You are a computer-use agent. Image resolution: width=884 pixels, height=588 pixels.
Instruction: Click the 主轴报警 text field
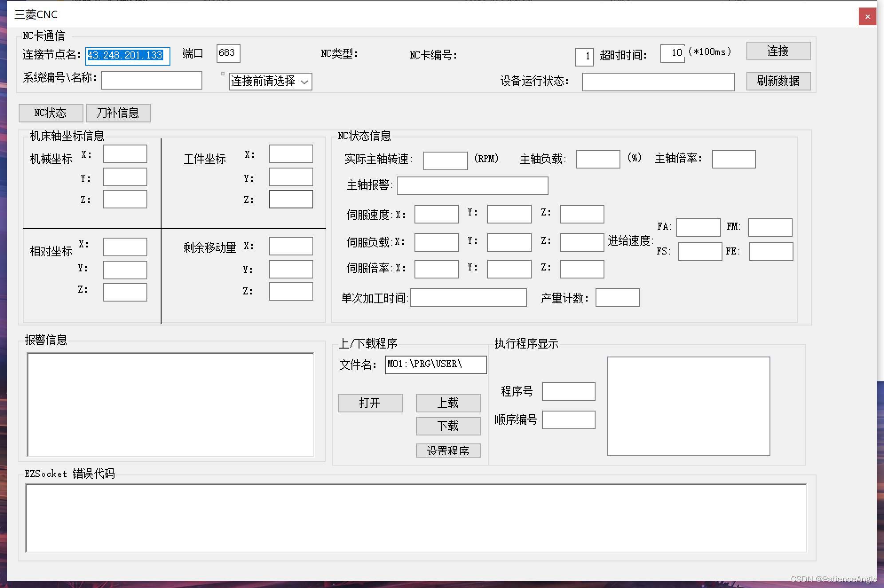472,185
